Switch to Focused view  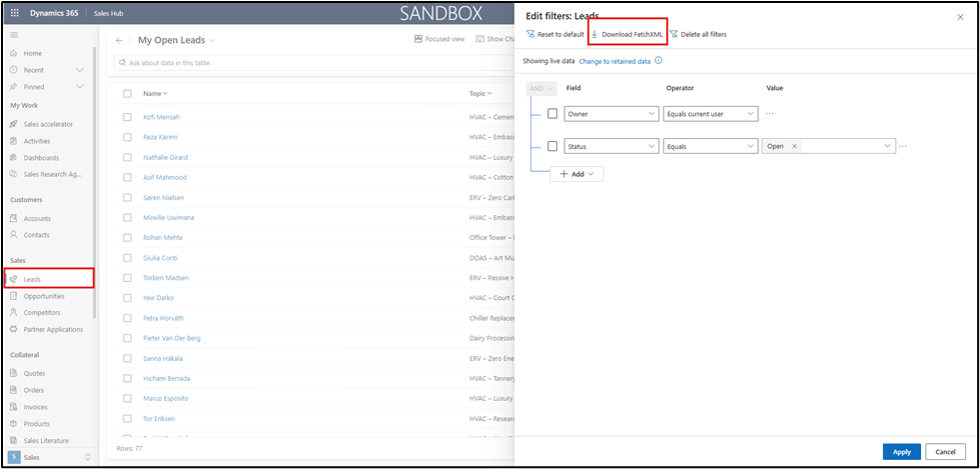(440, 39)
